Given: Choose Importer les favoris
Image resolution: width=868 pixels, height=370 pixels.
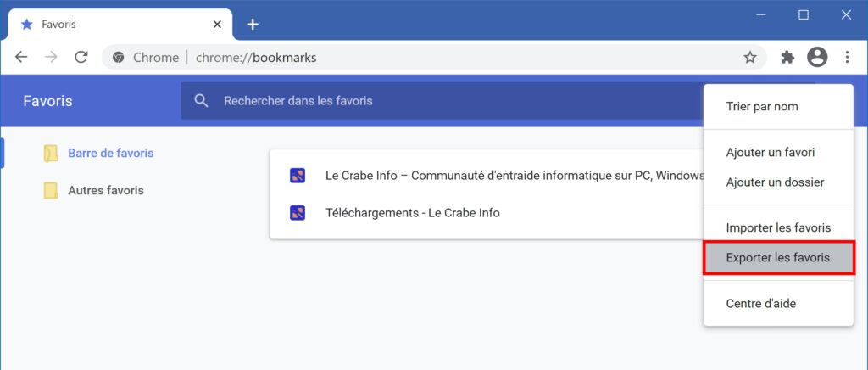Looking at the screenshot, I should [x=778, y=227].
